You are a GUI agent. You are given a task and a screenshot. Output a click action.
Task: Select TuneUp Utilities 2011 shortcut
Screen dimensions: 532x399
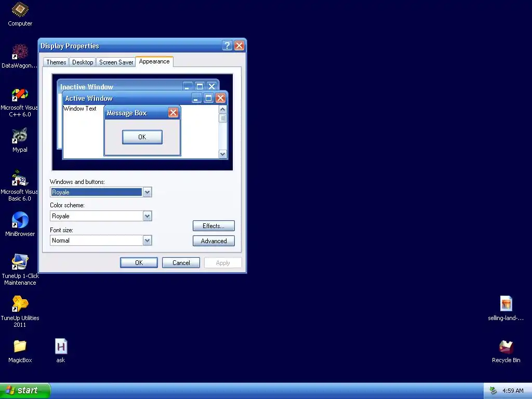[20, 312]
